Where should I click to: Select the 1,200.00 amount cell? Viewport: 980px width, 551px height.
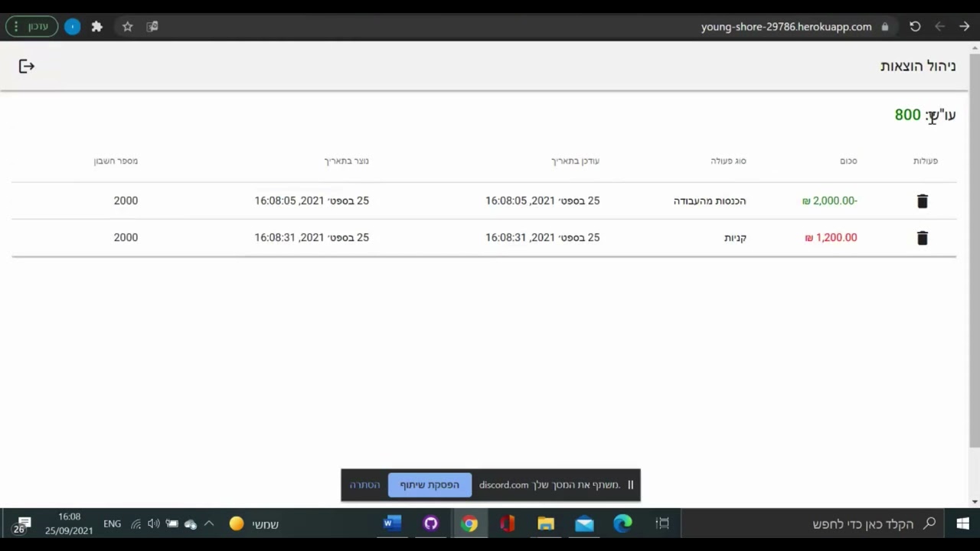coord(831,238)
